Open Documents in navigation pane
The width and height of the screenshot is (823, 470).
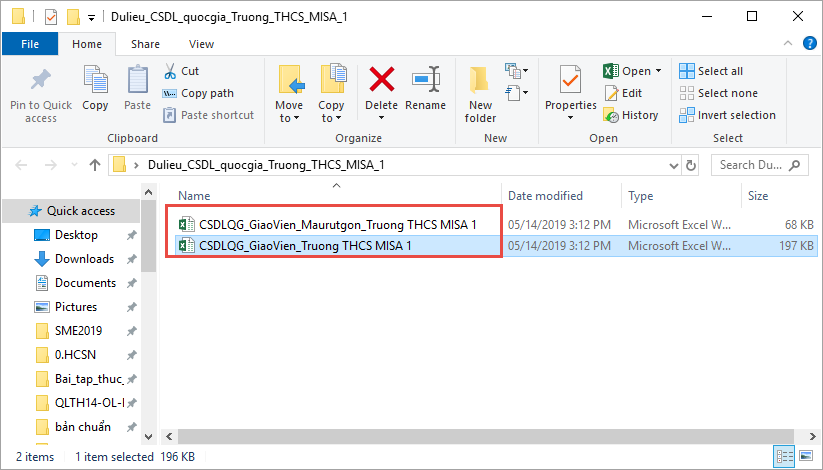point(86,283)
